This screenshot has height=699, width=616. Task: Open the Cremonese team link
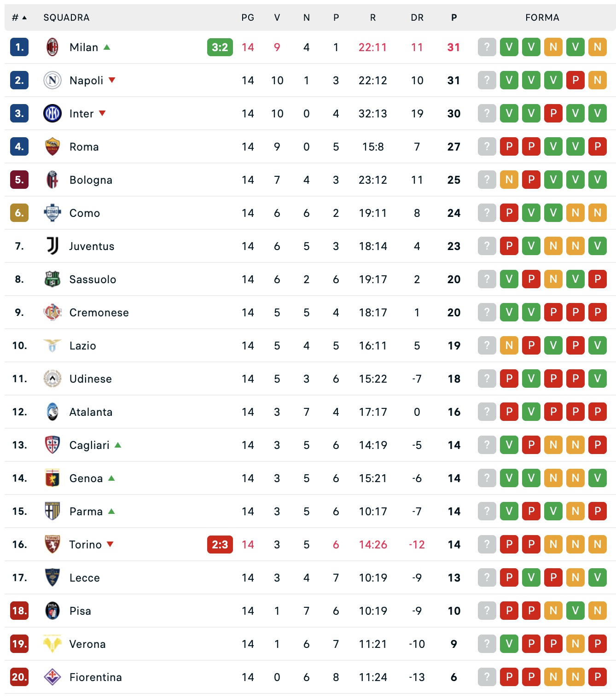click(99, 312)
